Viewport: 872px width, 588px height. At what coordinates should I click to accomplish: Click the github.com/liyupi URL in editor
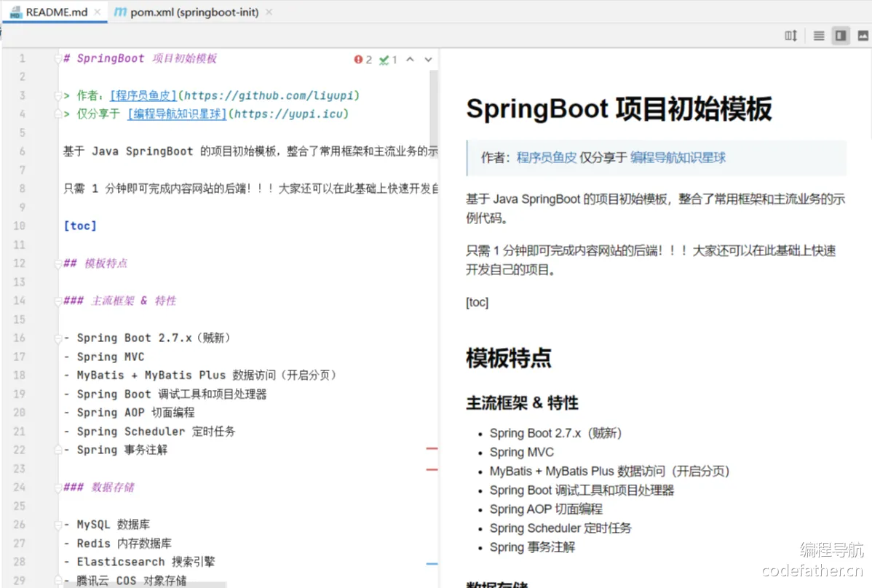pyautogui.click(x=269, y=95)
